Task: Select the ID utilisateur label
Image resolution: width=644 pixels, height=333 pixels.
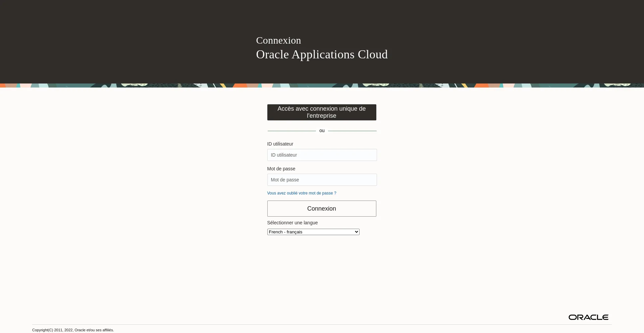Action: point(280,144)
